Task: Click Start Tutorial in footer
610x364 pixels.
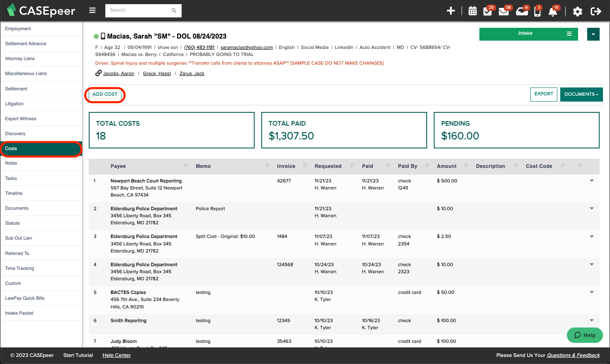Action: [x=78, y=355]
